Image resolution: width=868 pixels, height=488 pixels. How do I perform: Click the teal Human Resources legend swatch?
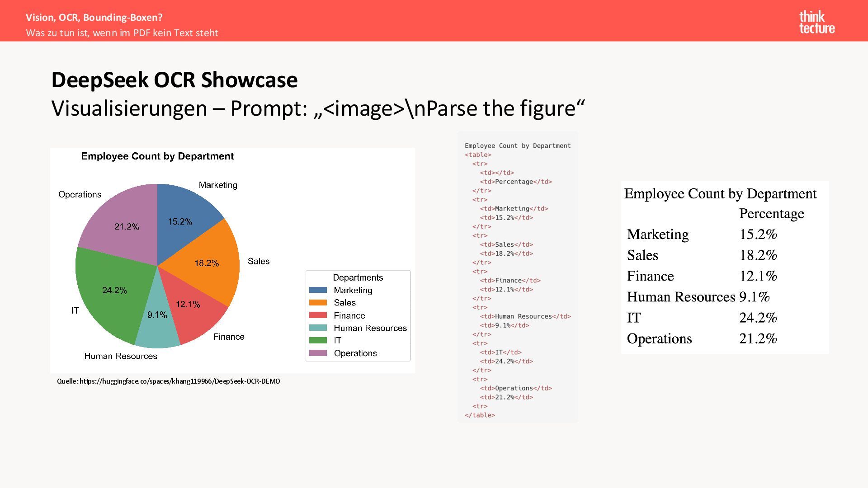click(x=318, y=328)
